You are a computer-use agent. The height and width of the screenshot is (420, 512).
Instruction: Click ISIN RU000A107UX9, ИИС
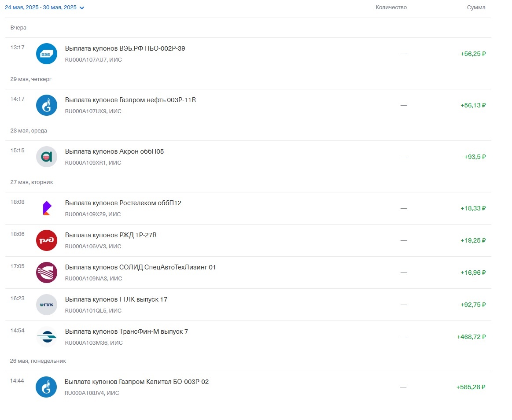(x=93, y=111)
